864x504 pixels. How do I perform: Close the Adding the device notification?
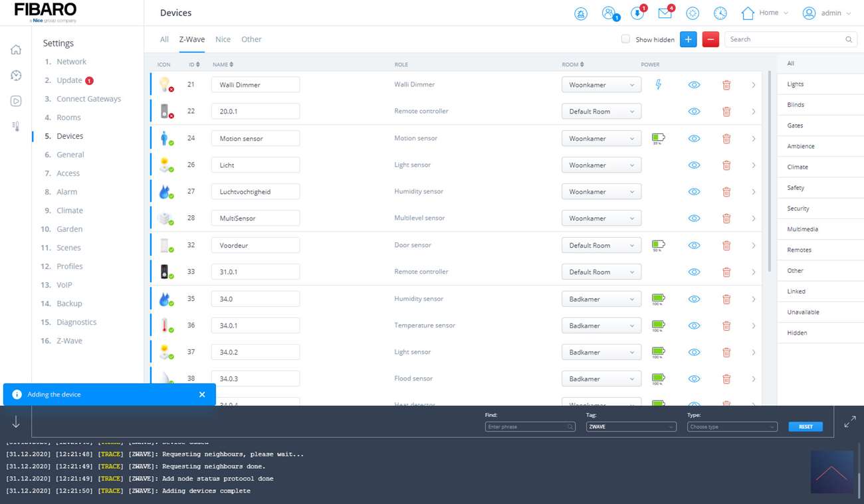202,394
